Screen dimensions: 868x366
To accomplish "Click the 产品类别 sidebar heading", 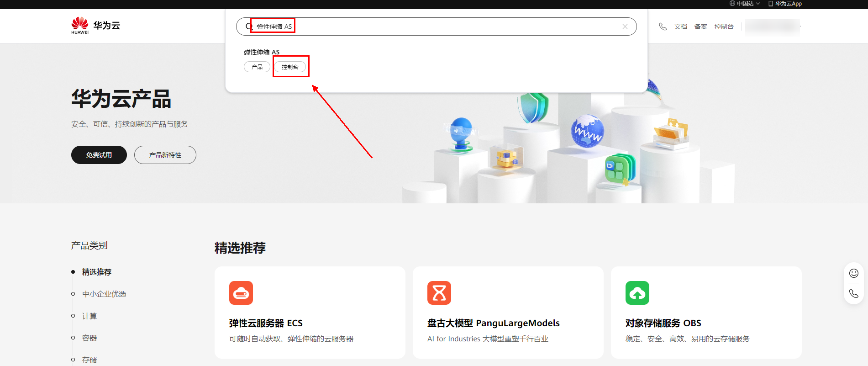I will coord(89,245).
